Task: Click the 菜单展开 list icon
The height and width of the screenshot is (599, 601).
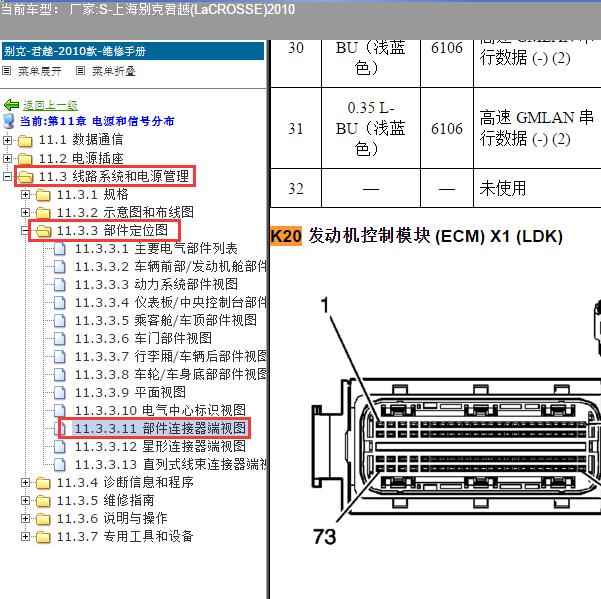Action: pyautogui.click(x=7, y=71)
